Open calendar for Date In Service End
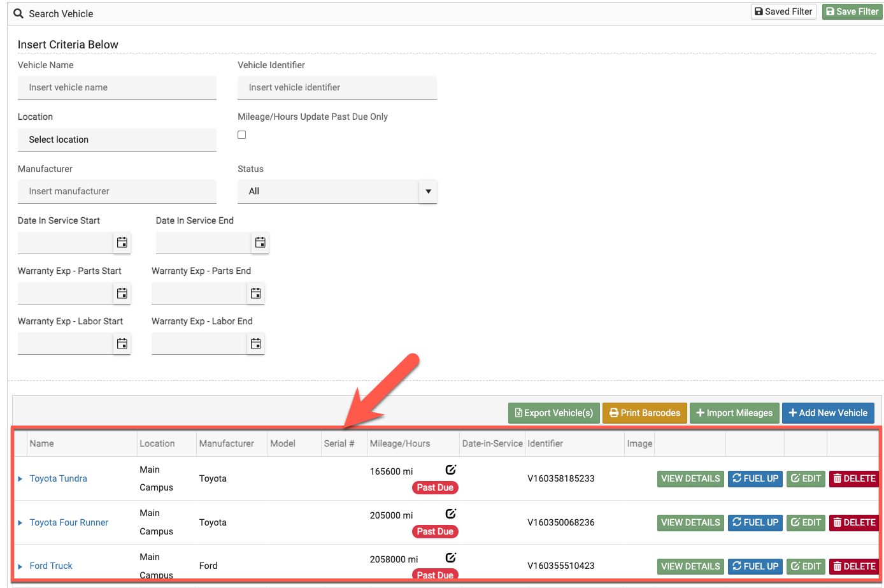884x588 pixels. click(260, 243)
